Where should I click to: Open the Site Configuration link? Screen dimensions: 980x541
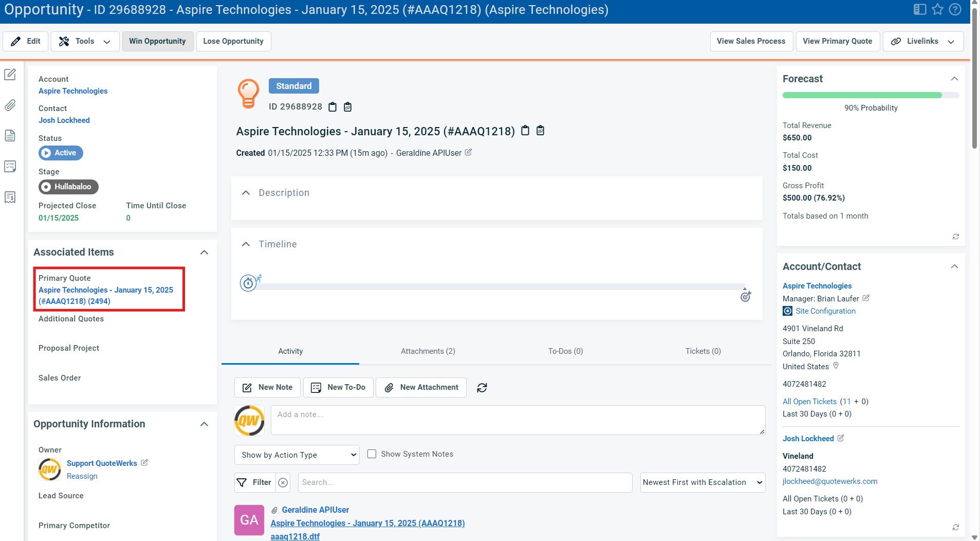(x=825, y=311)
